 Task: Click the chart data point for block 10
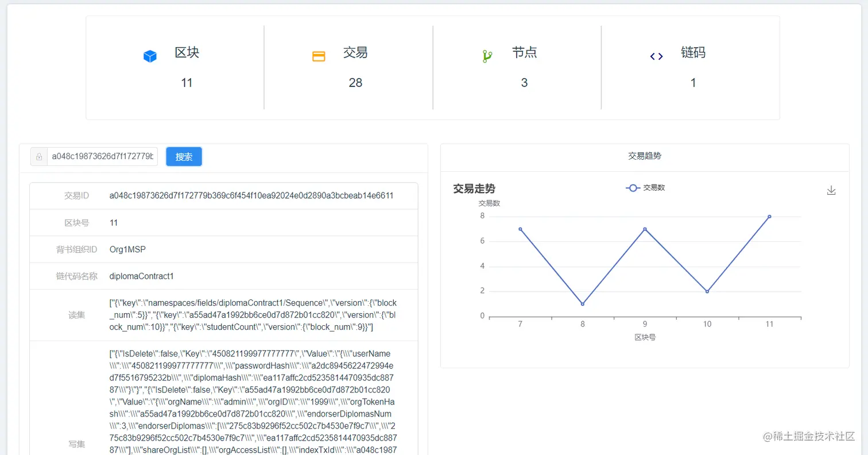coord(707,291)
